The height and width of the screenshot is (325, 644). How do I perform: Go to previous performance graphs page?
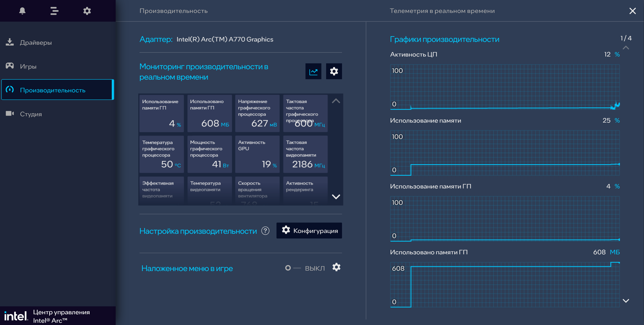point(626,47)
